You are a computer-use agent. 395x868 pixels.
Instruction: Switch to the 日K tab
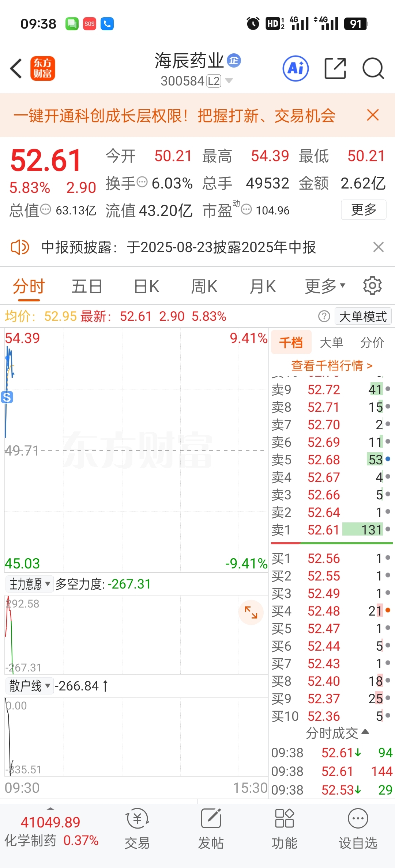point(146,286)
